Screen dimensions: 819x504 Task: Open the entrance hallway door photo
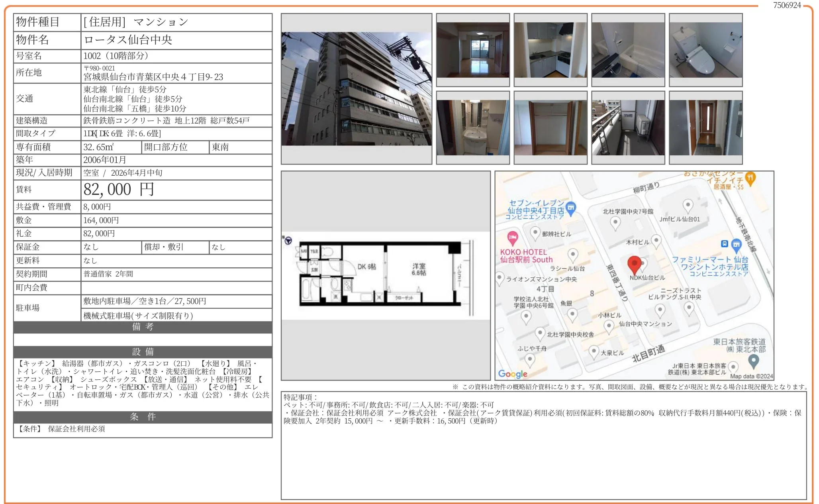[705, 127]
